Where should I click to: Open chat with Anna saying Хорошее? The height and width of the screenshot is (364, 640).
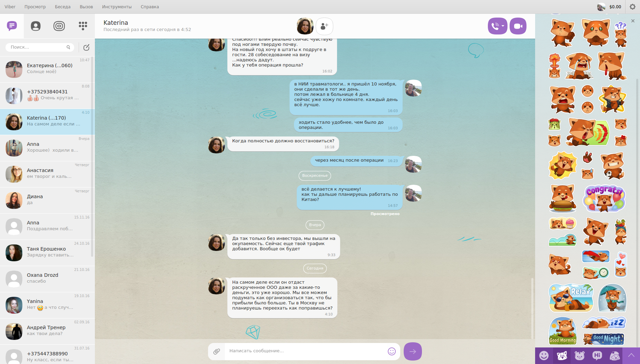(x=47, y=148)
